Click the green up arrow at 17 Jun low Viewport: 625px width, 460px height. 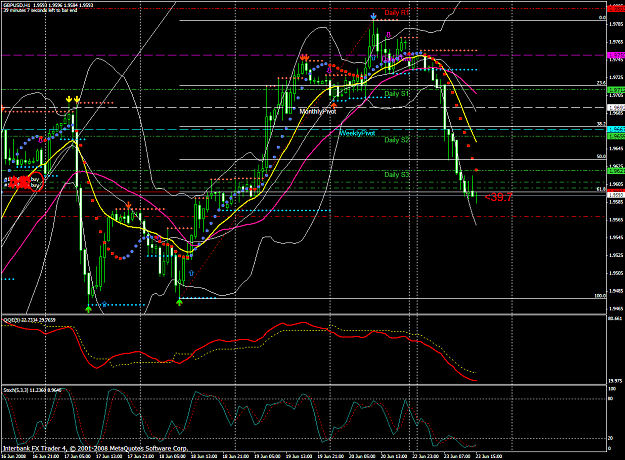(88, 309)
